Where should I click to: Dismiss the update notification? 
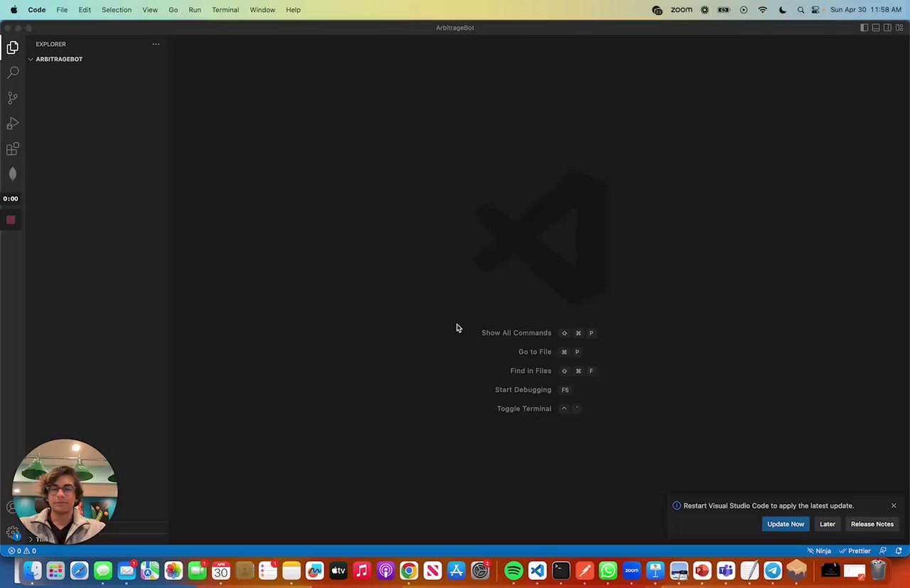pos(894,506)
